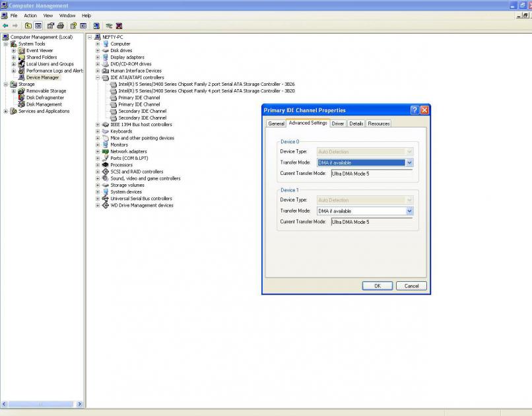The image size is (532, 416).
Task: Click the dialog's question-mark help button
Action: pos(415,110)
